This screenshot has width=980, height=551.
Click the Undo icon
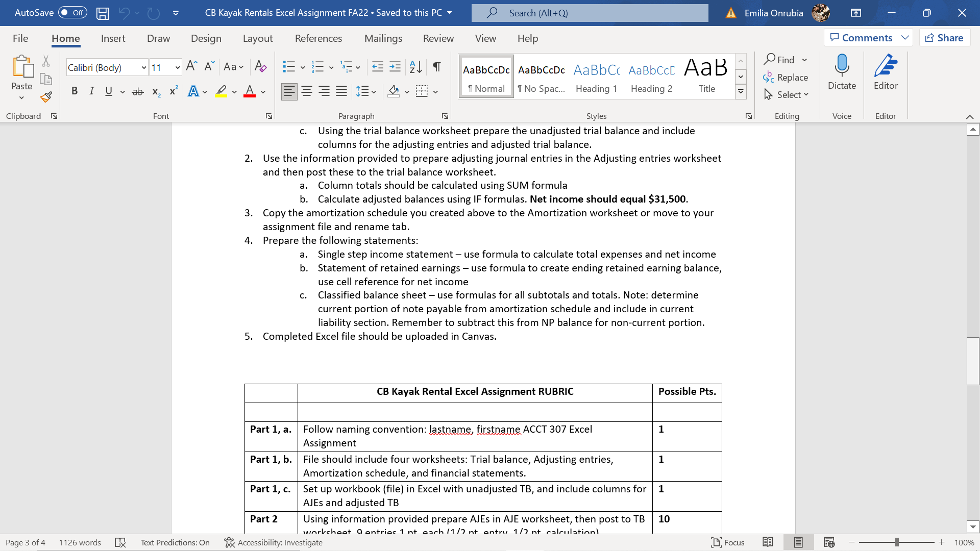(x=124, y=13)
